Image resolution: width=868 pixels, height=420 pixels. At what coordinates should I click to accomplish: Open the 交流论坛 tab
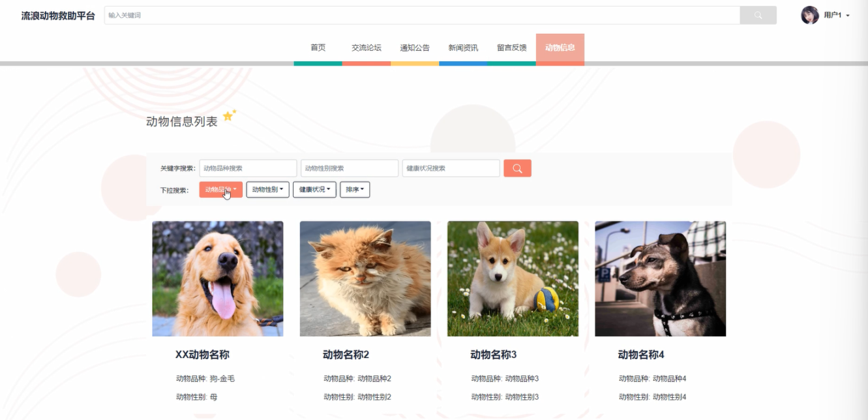point(367,48)
